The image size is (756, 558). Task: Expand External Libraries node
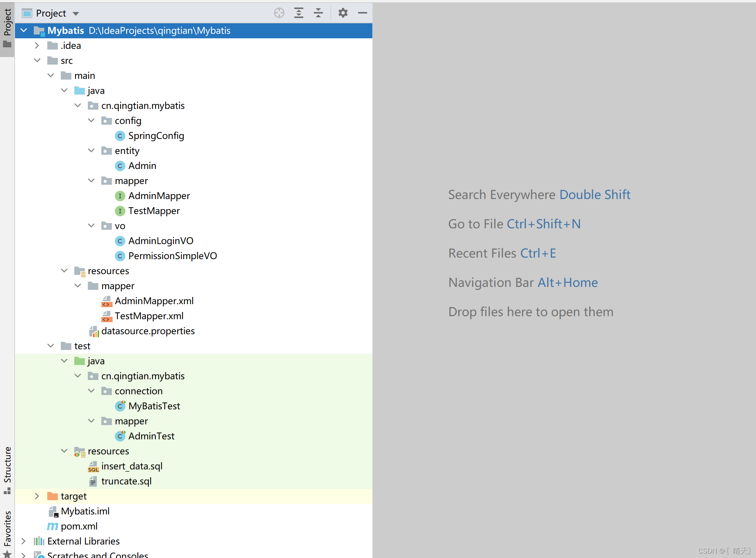click(x=23, y=541)
